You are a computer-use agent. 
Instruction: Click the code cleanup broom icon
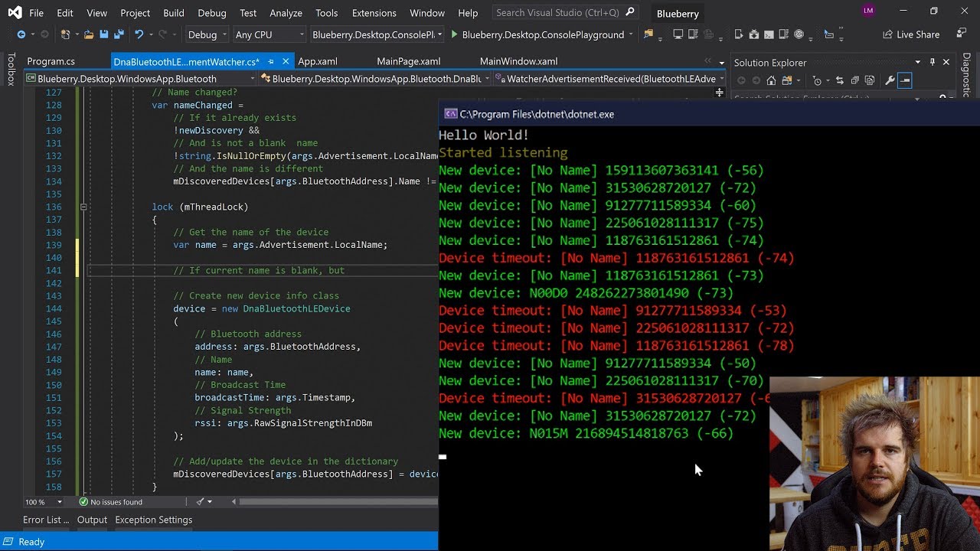pyautogui.click(x=200, y=502)
